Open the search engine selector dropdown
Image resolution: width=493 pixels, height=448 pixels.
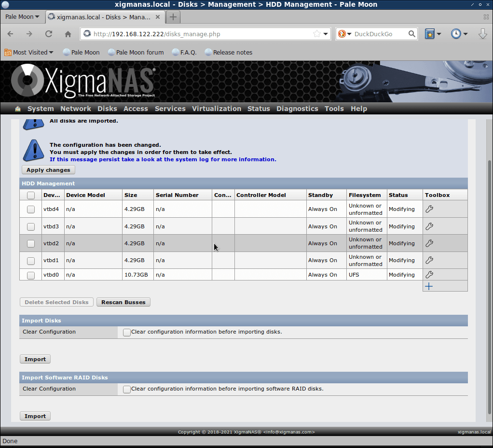349,34
